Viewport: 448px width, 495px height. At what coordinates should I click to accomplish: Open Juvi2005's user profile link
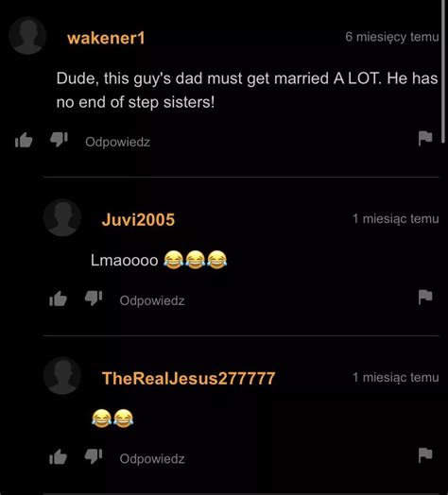click(x=138, y=220)
